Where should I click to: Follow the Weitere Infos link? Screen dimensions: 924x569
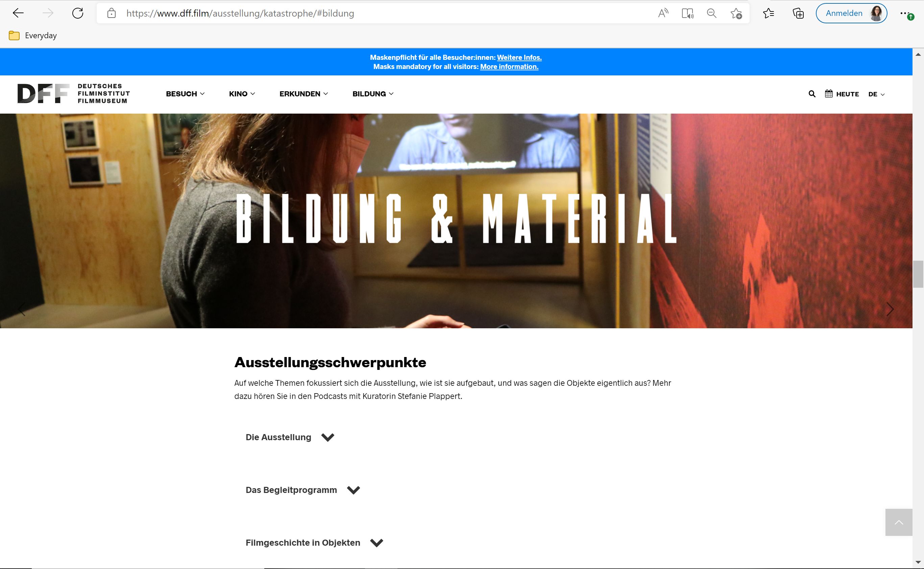tap(519, 57)
